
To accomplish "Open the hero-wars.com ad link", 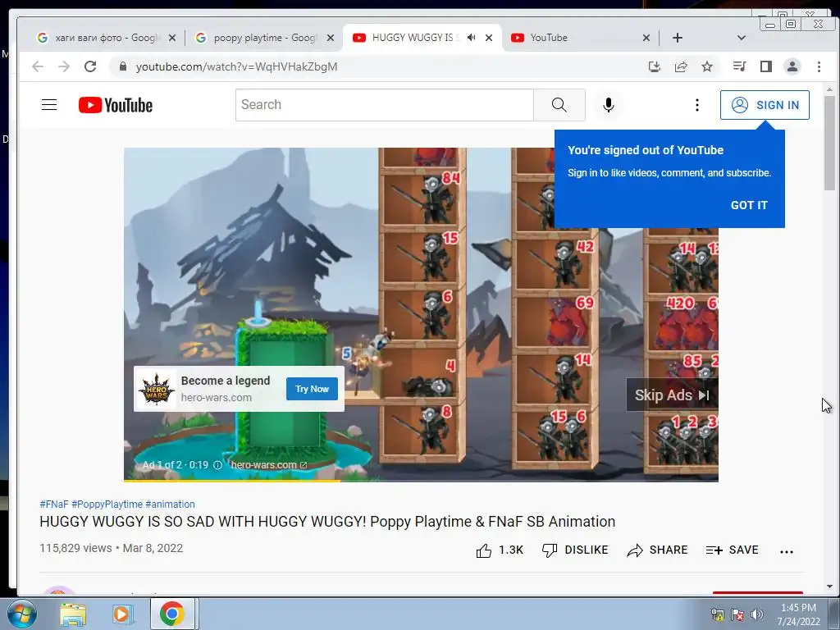I will [268, 464].
